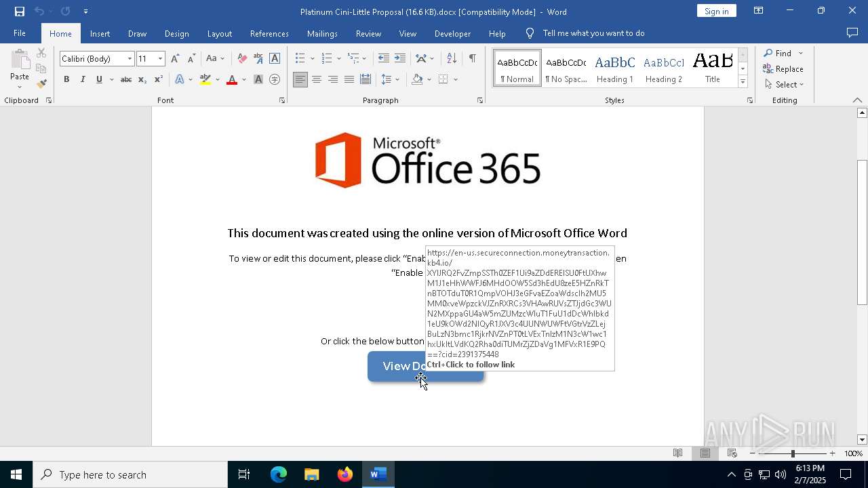Apply the Heading 1 style
The width and height of the screenshot is (868, 488).
(x=615, y=68)
